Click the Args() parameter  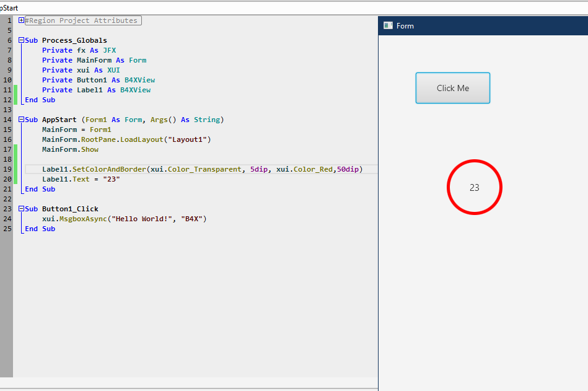pos(163,120)
